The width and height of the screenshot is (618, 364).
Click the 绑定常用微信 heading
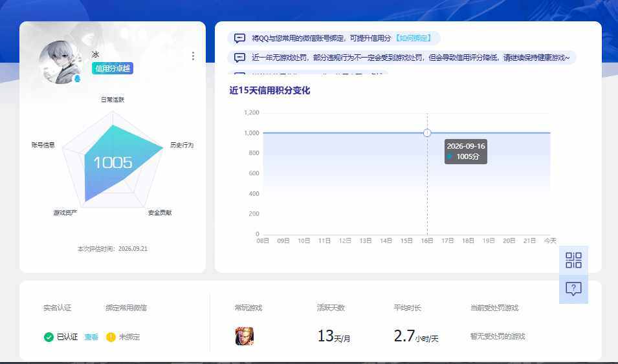pyautogui.click(x=126, y=308)
